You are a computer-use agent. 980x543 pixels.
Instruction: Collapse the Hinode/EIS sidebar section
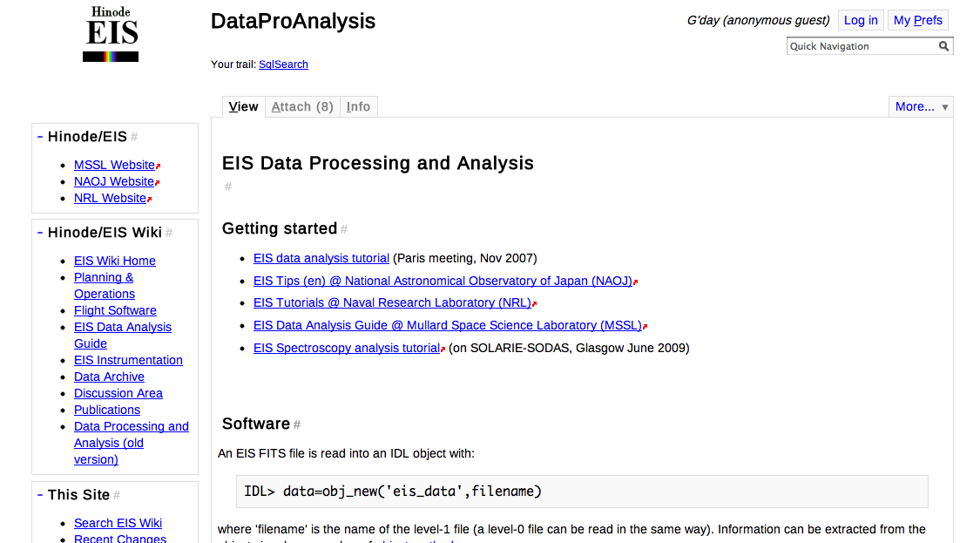tap(40, 137)
